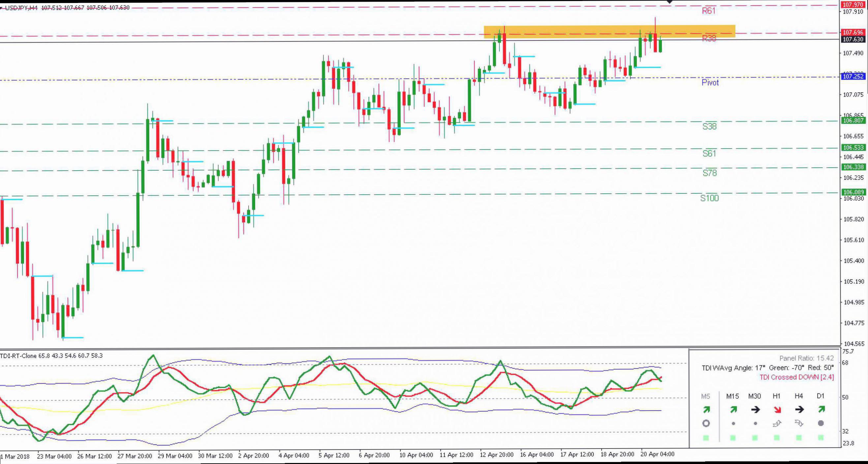
Task: Click the 29 Mar 04:00 time label
Action: [175, 456]
